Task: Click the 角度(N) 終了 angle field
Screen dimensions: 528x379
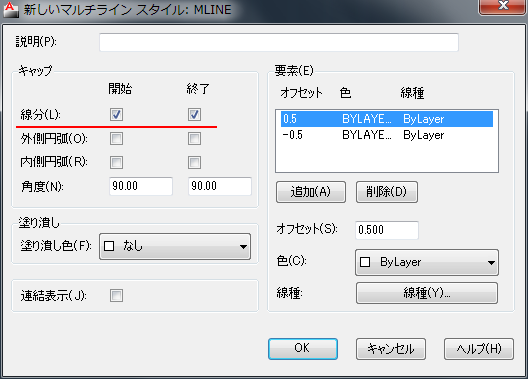Action: pyautogui.click(x=220, y=186)
